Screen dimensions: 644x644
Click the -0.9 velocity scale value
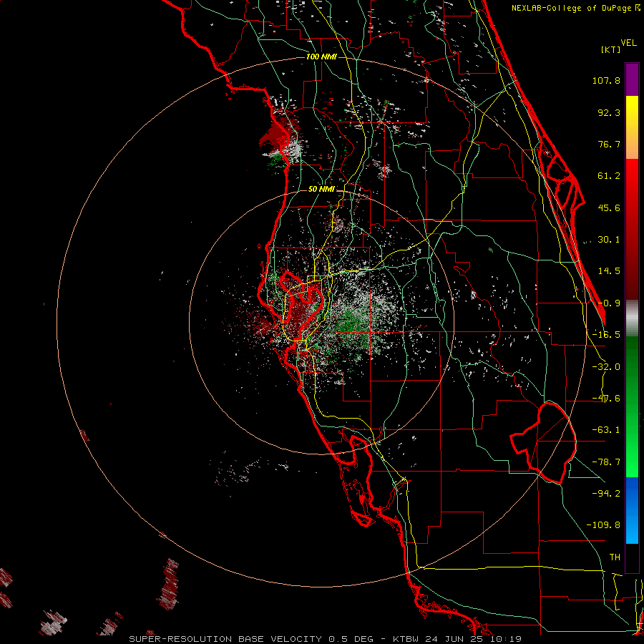tap(609, 303)
